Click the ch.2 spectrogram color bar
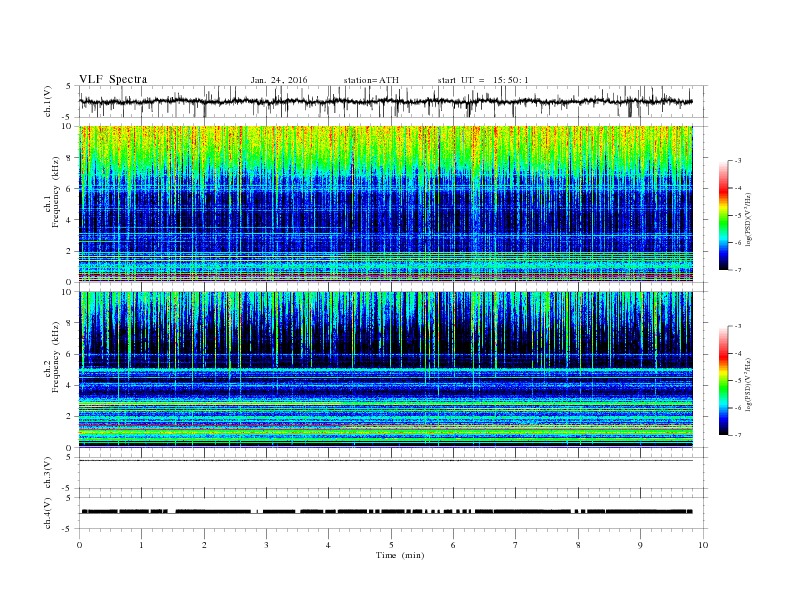 723,380
